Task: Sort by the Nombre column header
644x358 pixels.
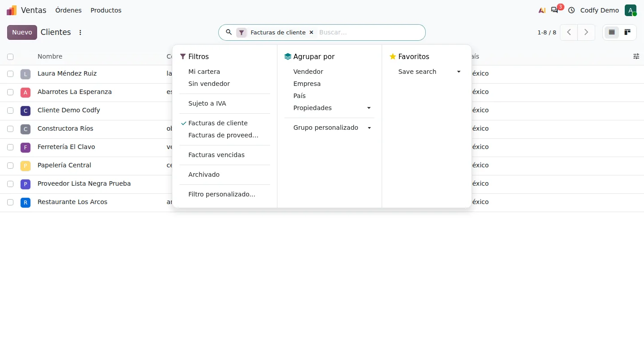Action: (x=50, y=56)
